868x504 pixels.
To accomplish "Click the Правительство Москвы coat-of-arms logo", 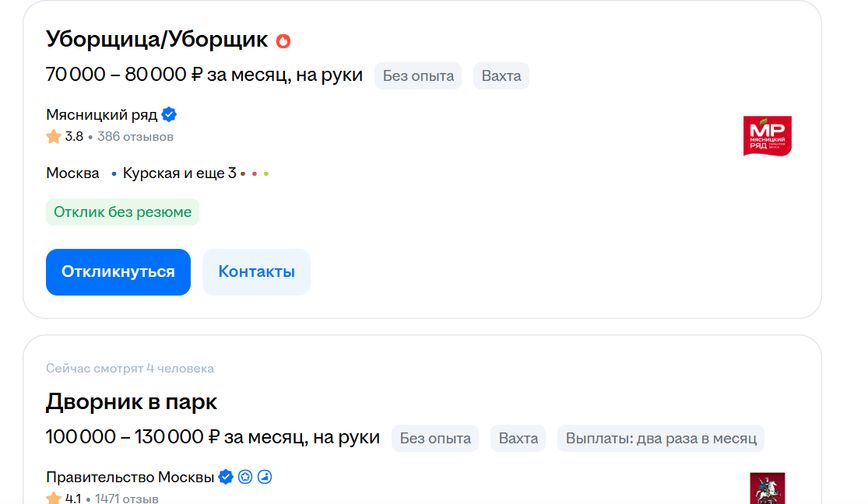I will tap(767, 488).
